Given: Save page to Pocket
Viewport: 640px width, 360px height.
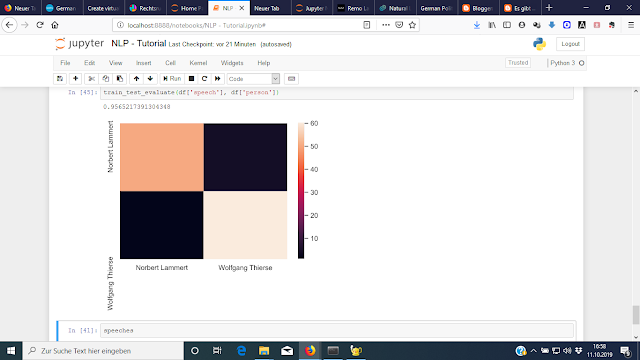Looking at the screenshot, I should [399, 25].
